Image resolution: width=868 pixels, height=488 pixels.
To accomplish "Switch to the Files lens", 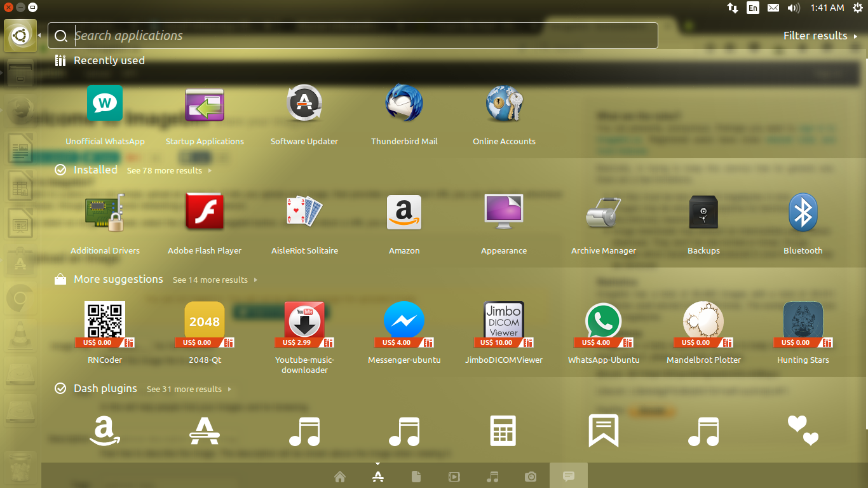I will (x=416, y=477).
